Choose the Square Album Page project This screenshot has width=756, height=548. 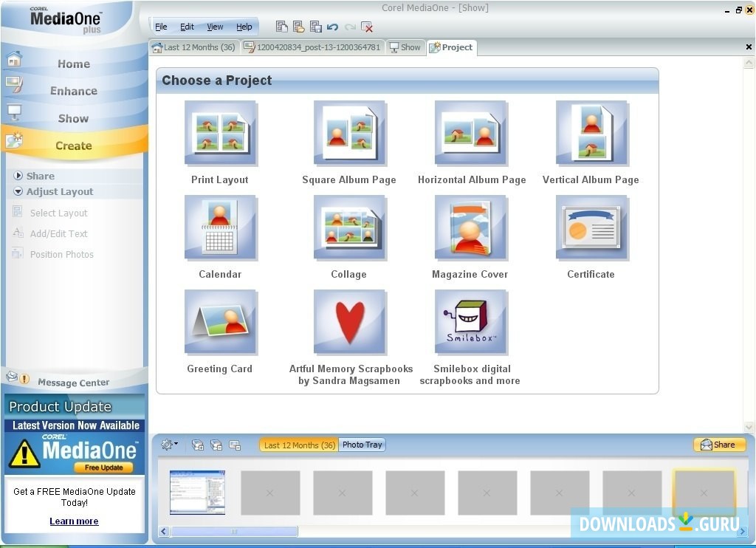point(350,133)
